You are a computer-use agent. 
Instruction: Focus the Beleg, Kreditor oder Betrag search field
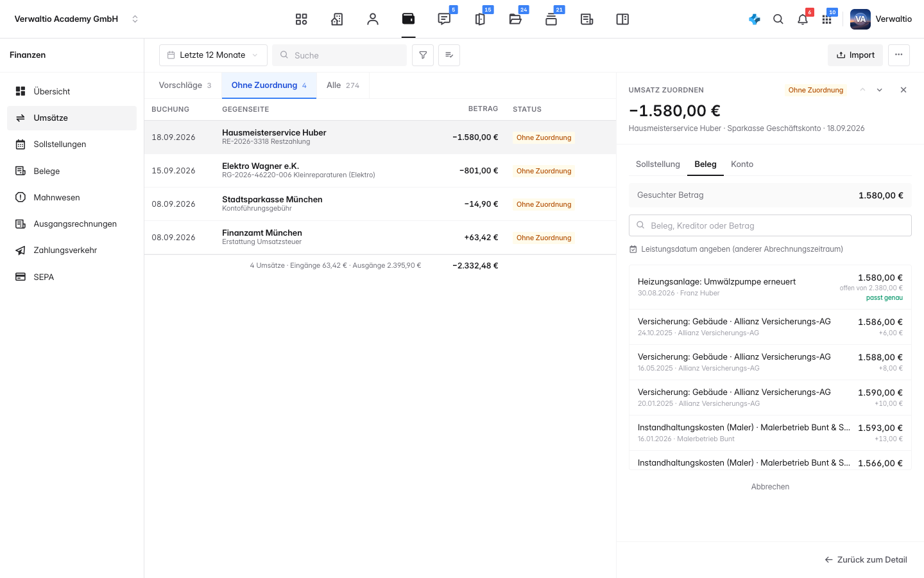click(770, 225)
